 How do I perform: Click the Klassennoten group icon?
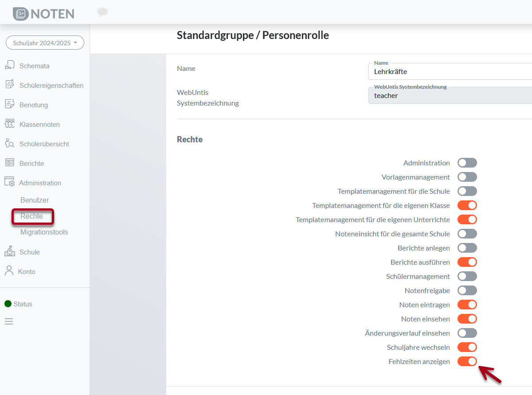[10, 124]
